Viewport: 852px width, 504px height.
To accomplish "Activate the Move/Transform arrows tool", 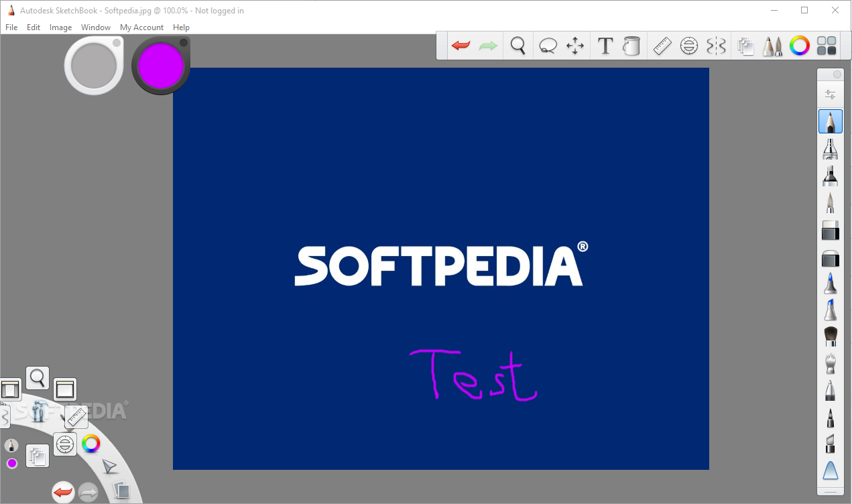I will coord(575,46).
